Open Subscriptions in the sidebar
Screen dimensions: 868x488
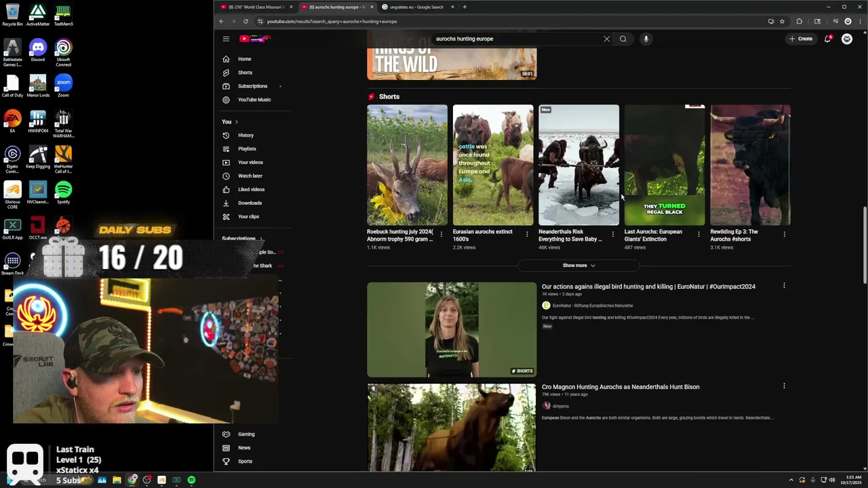click(x=253, y=86)
